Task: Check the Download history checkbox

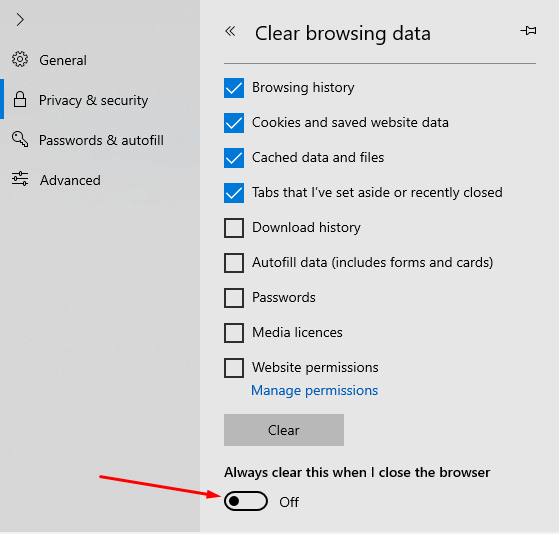Action: [234, 228]
